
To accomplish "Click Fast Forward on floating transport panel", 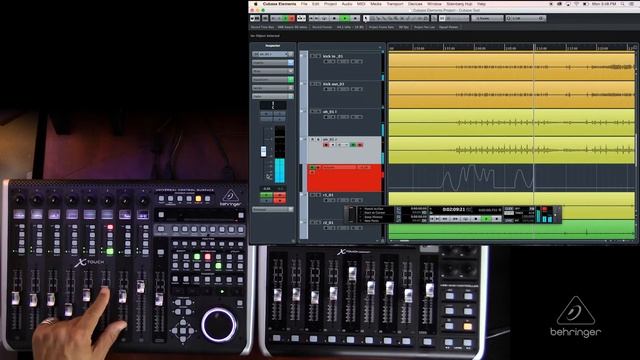I will [x=455, y=219].
